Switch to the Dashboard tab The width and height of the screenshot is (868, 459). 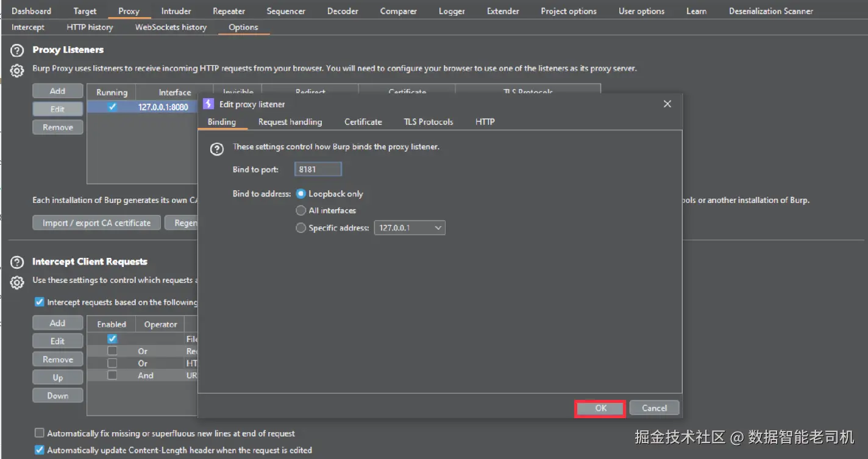click(32, 11)
